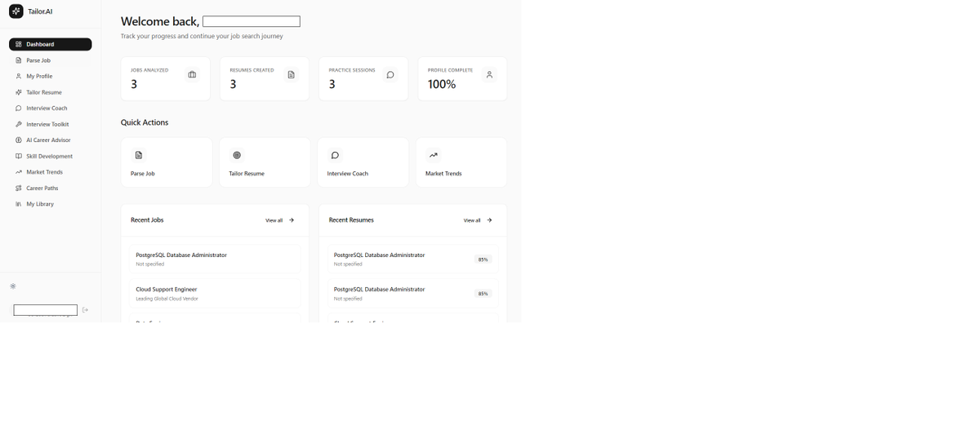Click the Market Trends quick action card

click(x=461, y=162)
